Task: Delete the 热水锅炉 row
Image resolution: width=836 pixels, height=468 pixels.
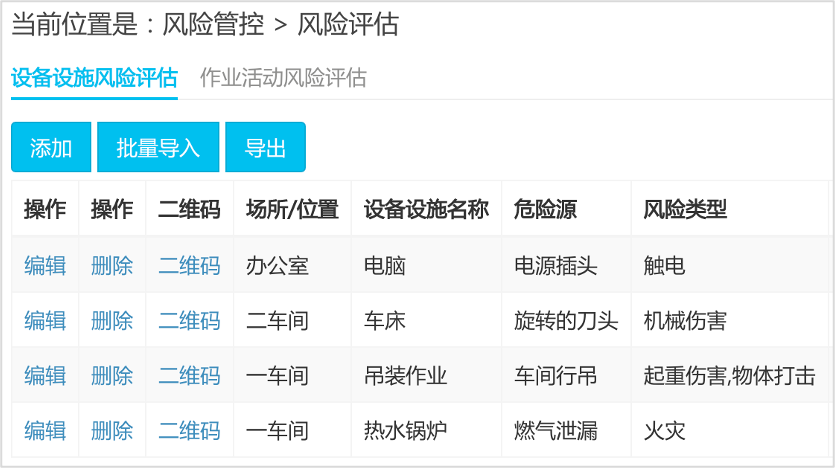Action: click(x=112, y=431)
